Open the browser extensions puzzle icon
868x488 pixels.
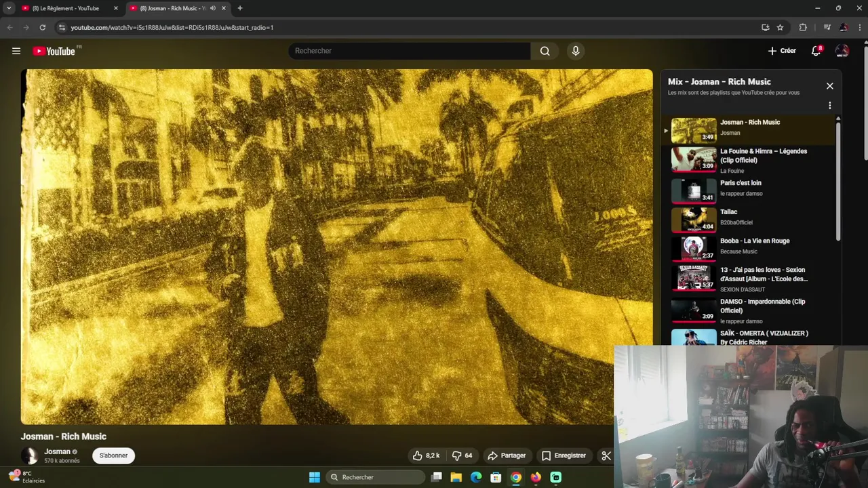pos(803,27)
